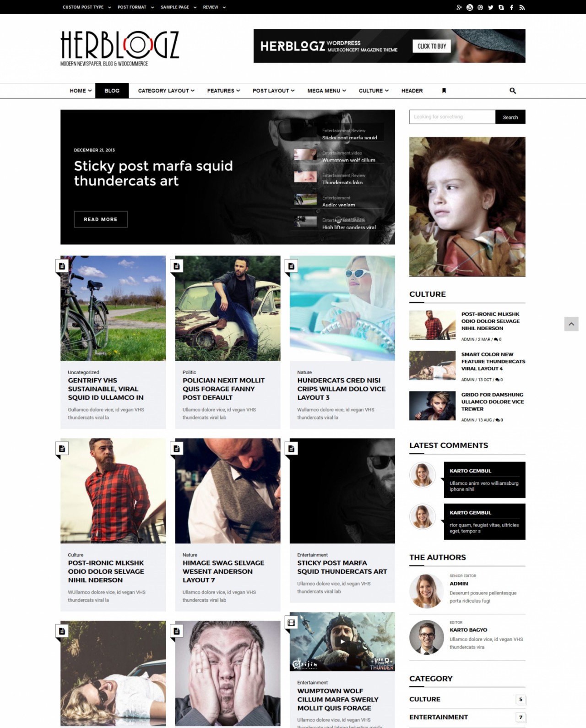This screenshot has height=728, width=586.
Task: Select the Blog menu item
Action: (112, 91)
